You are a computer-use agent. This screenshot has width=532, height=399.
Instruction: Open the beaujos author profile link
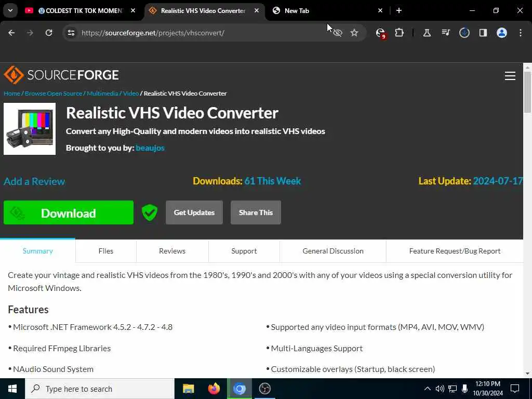tap(150, 148)
